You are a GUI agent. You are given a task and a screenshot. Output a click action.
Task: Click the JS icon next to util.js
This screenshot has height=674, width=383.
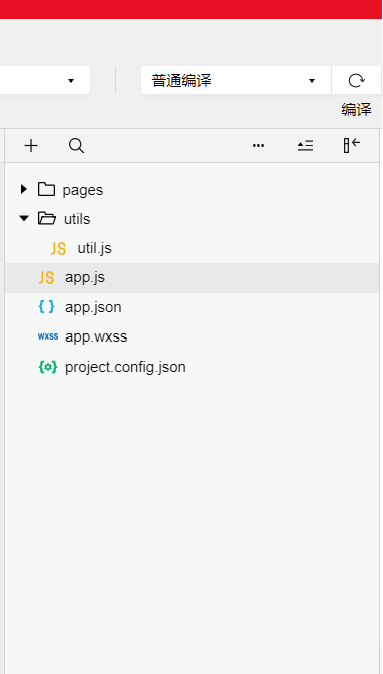tap(58, 248)
